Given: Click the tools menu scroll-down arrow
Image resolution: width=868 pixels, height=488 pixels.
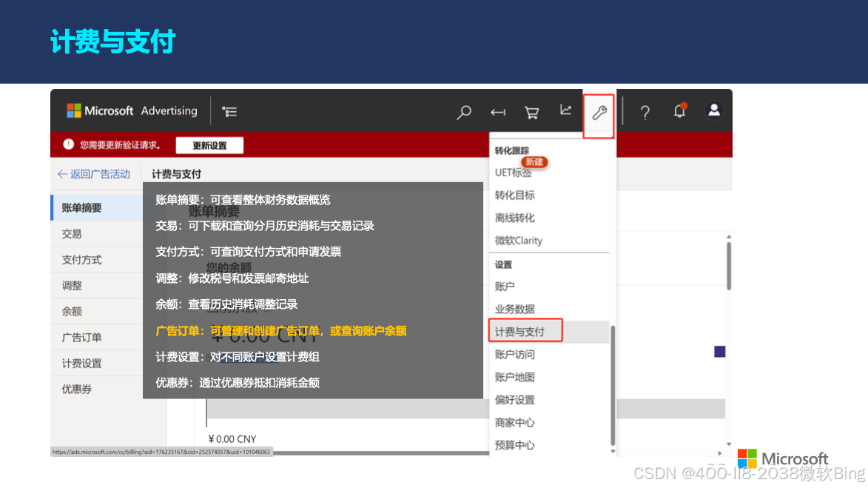Looking at the screenshot, I should pyautogui.click(x=613, y=452).
